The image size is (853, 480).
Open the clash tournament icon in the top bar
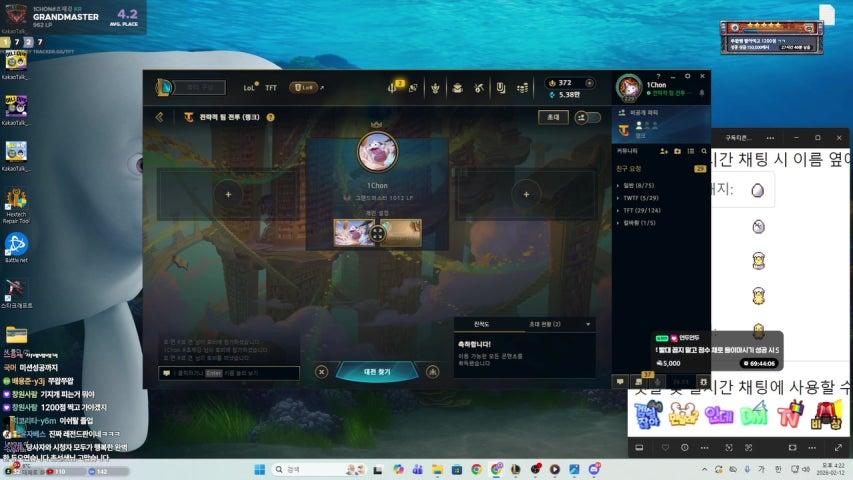coord(413,88)
